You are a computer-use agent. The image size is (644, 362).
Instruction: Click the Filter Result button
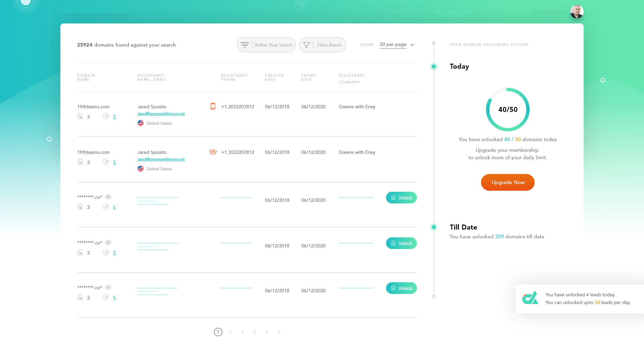pyautogui.click(x=322, y=45)
